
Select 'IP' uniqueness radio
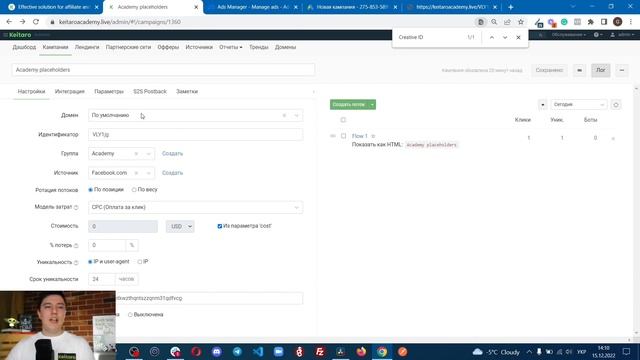pos(140,262)
